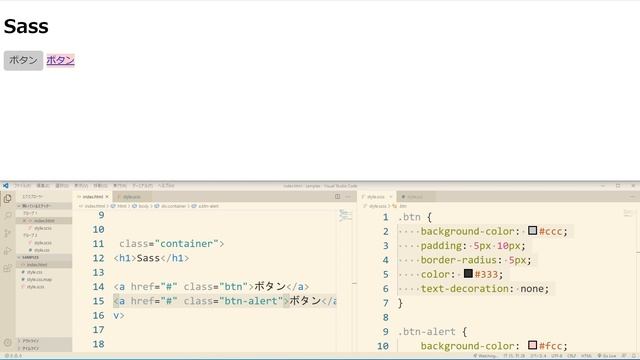
Task: Place cursor on .btn-alert selector line
Action: tap(433, 332)
